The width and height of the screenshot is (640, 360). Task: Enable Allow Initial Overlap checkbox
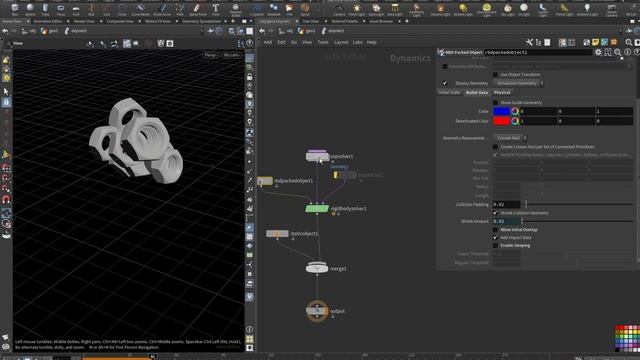pyautogui.click(x=495, y=230)
